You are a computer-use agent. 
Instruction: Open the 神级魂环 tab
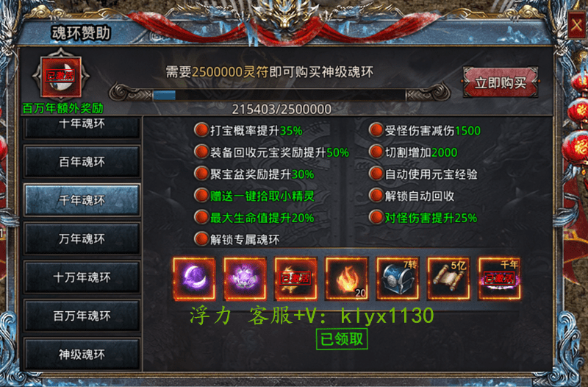[x=82, y=355]
